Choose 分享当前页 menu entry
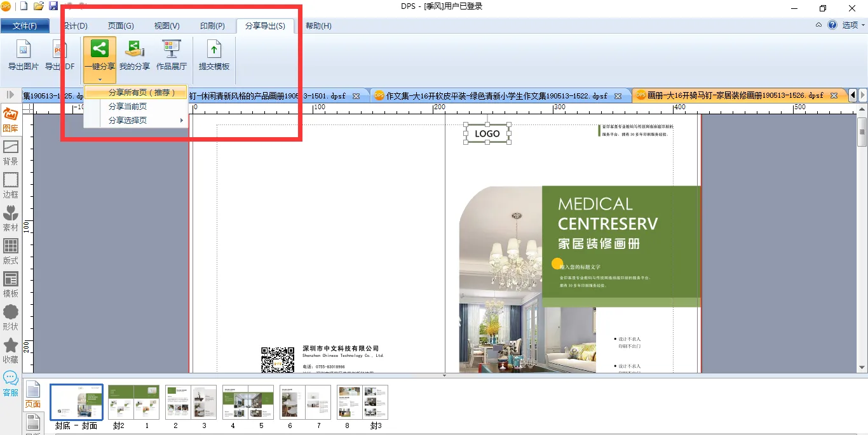The height and width of the screenshot is (435, 868). [x=136, y=106]
